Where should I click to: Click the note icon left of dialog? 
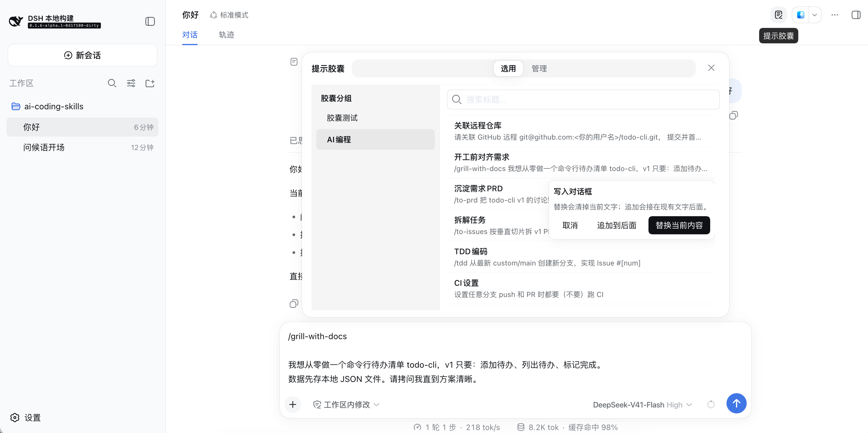[x=294, y=62]
